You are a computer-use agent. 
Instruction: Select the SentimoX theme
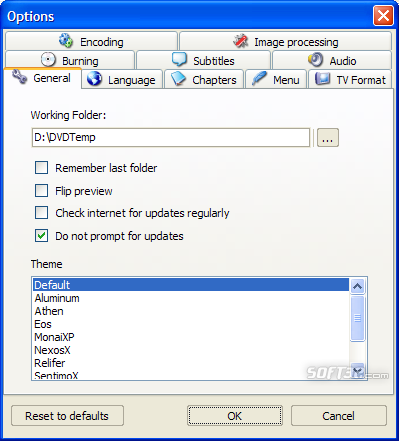pos(191,375)
